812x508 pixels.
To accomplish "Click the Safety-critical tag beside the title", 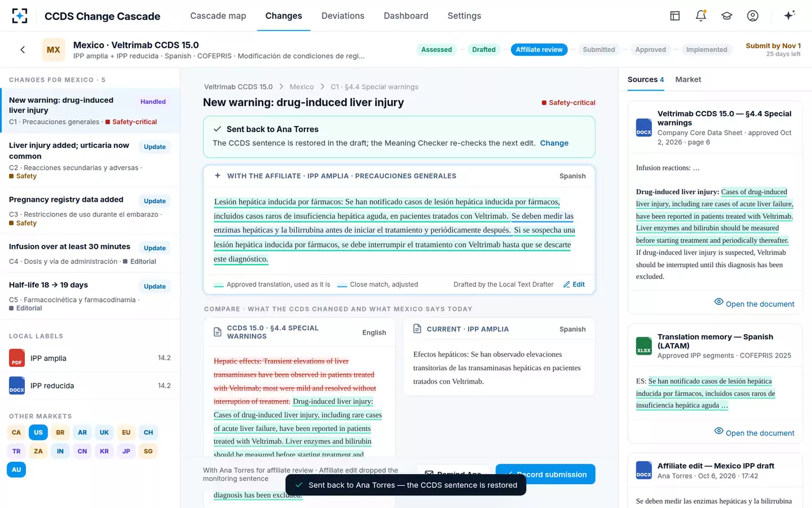I will coord(568,103).
